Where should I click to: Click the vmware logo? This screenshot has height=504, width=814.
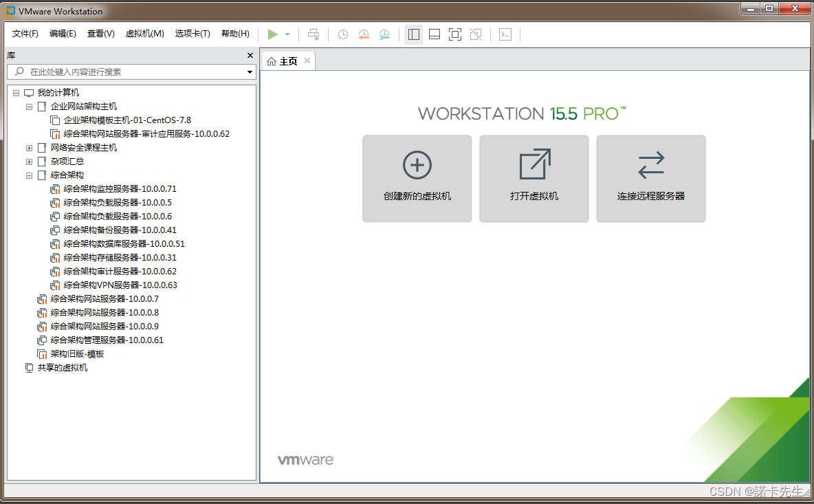point(306,460)
